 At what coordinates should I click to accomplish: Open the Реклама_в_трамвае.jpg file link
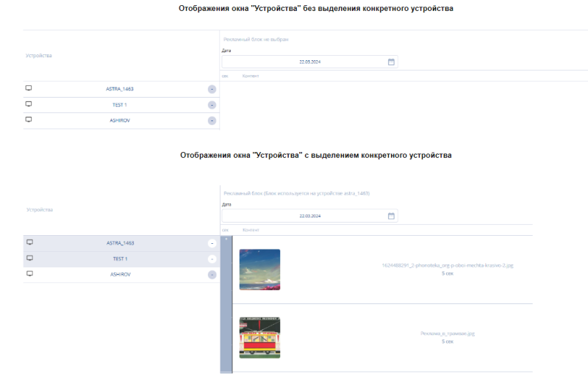click(x=447, y=333)
